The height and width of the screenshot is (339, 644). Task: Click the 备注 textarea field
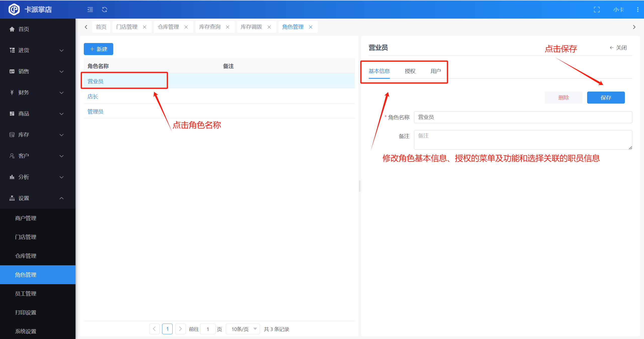pyautogui.click(x=523, y=140)
